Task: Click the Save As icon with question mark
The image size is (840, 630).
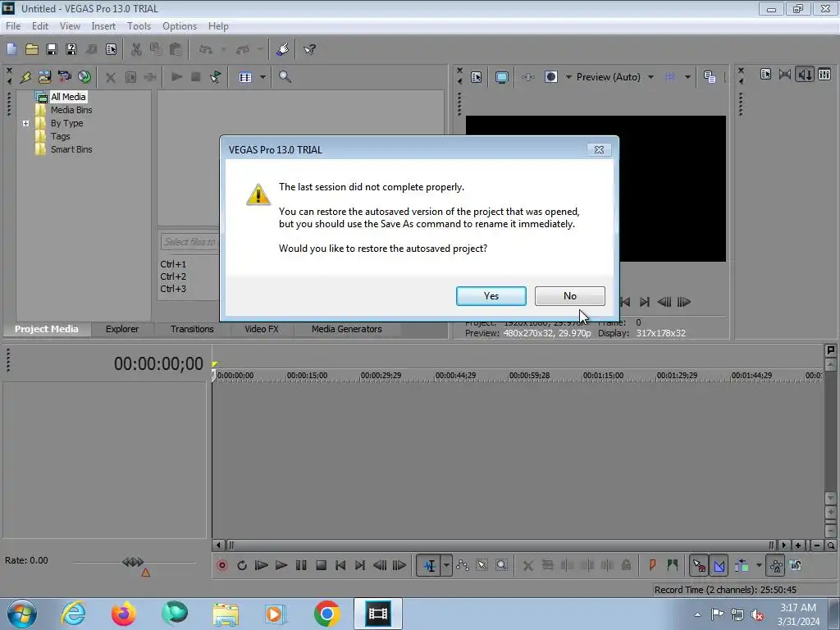Action: click(71, 49)
